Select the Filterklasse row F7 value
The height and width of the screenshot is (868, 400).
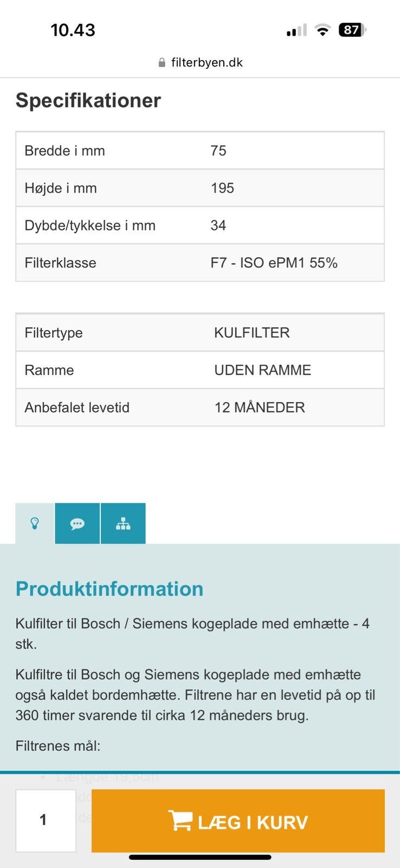point(275,263)
